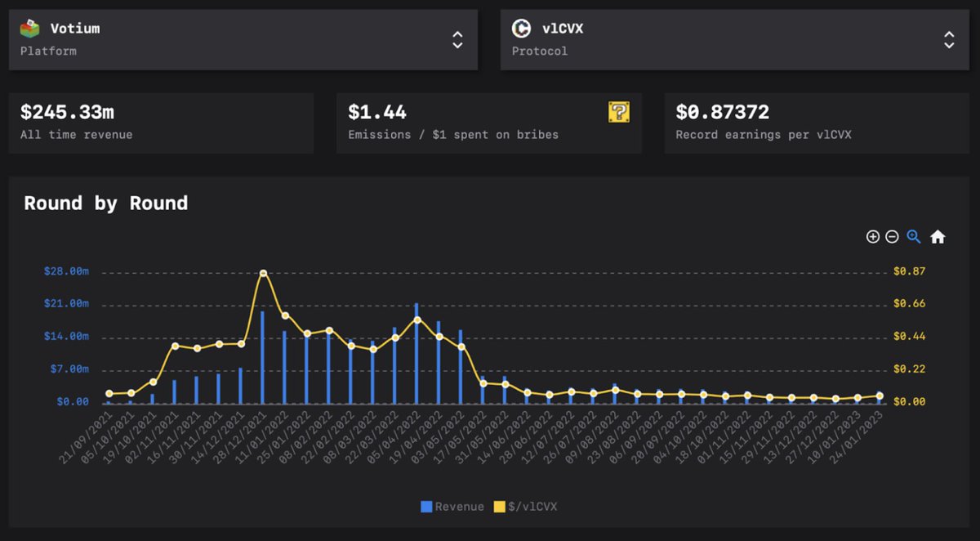Click the All time revenue card
Viewport: 980px width, 541px height.
pos(161,123)
